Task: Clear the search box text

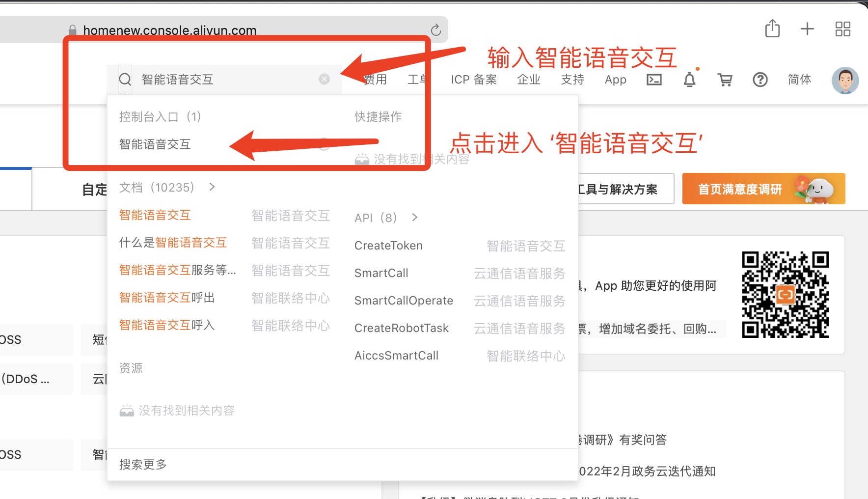Action: point(324,79)
